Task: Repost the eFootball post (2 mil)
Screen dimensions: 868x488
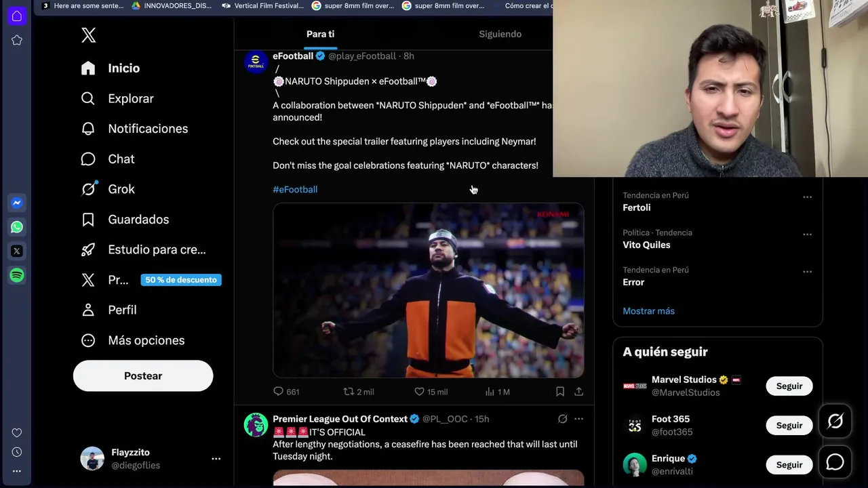Action: click(359, 392)
